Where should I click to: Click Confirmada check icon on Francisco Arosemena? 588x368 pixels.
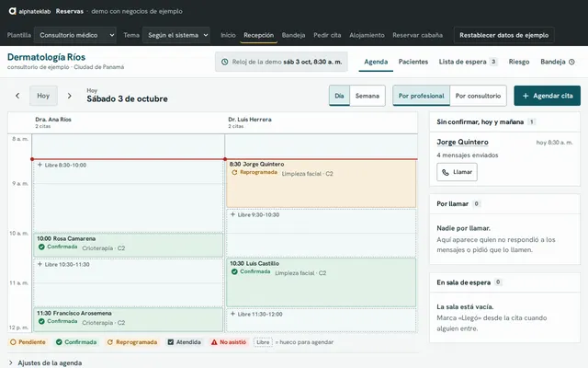pyautogui.click(x=41, y=321)
